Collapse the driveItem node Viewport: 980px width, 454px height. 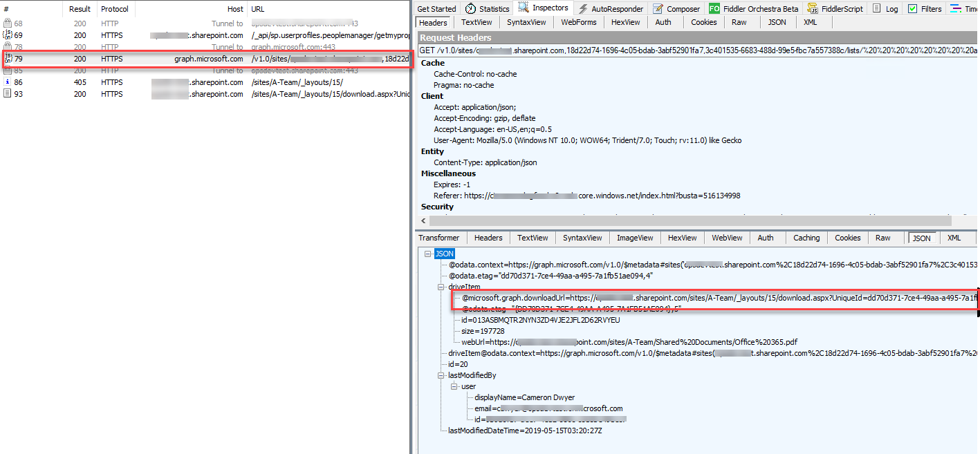tap(441, 285)
